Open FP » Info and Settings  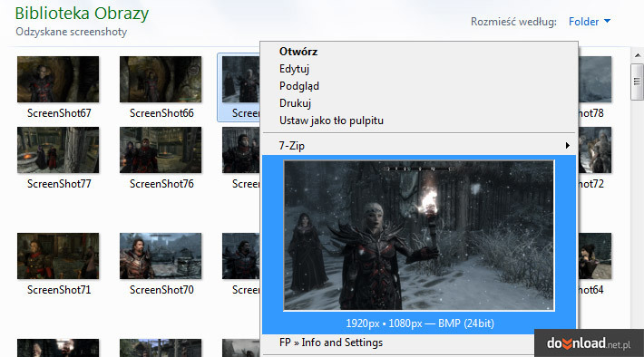coord(331,343)
